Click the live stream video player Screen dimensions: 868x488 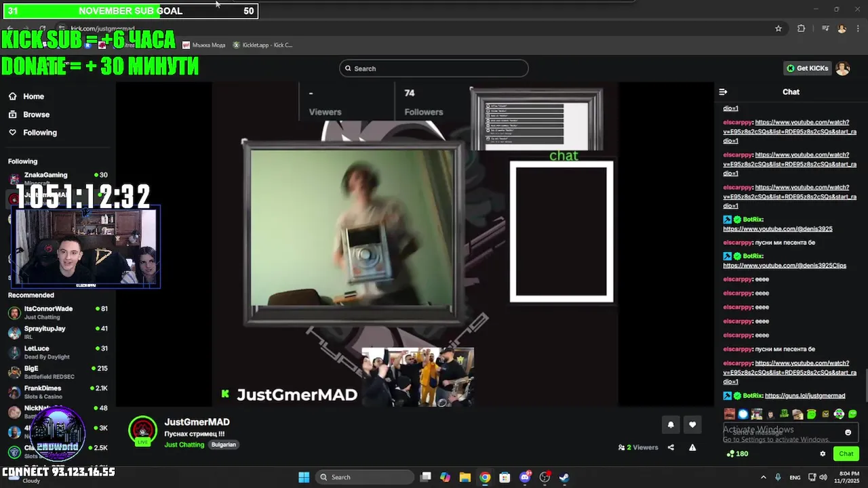[x=415, y=244]
